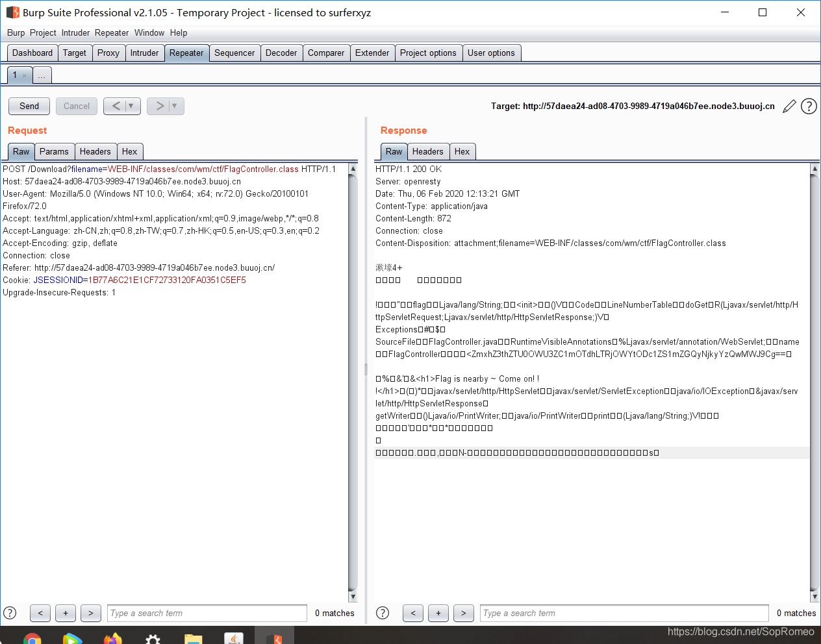821x644 pixels.
Task: Click Chrome icon in the taskbar
Action: pos(32,639)
